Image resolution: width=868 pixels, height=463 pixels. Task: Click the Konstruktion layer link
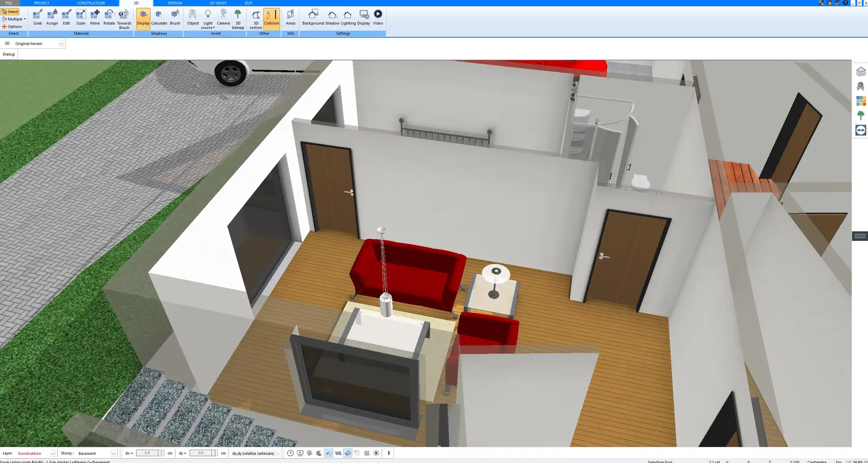point(30,453)
